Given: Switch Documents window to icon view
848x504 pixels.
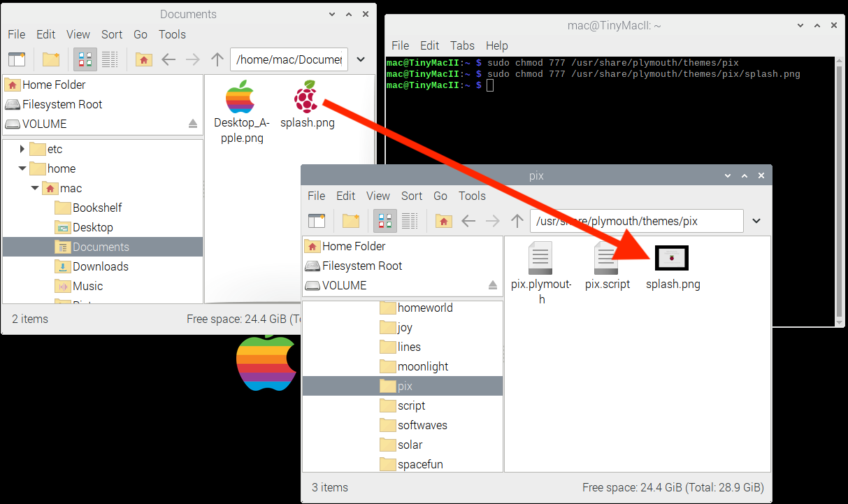Looking at the screenshot, I should (85, 59).
